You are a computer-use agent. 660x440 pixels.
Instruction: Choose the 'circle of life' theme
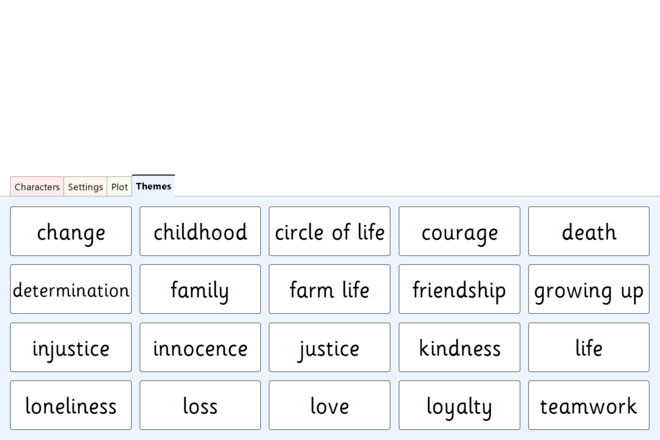click(329, 232)
